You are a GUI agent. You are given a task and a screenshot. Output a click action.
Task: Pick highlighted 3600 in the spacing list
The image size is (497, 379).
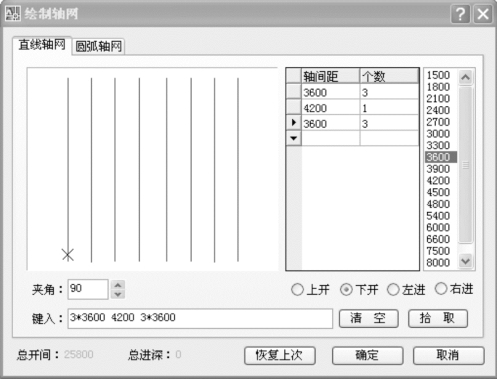[x=441, y=157]
